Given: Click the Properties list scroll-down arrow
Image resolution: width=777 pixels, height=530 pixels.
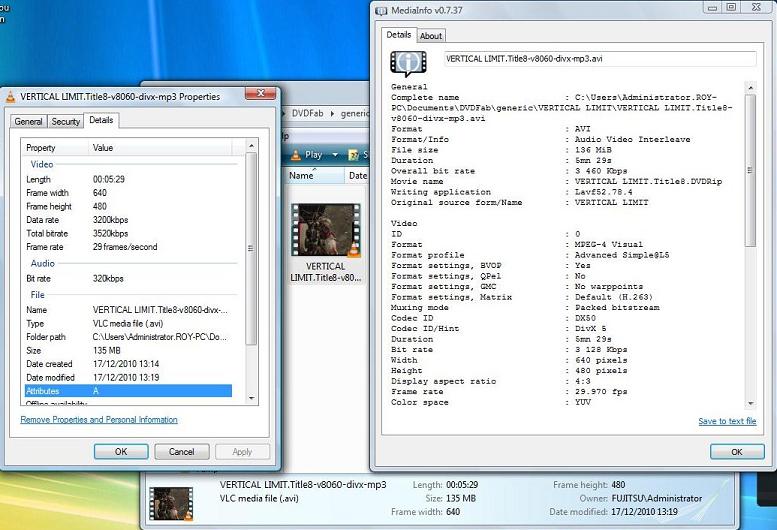Looking at the screenshot, I should [x=251, y=398].
